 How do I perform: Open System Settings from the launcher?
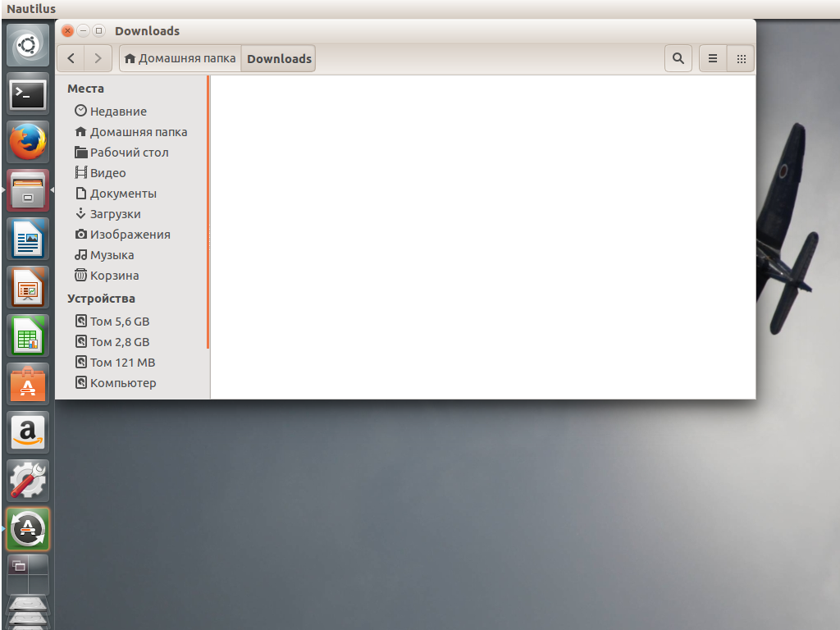tap(28, 481)
